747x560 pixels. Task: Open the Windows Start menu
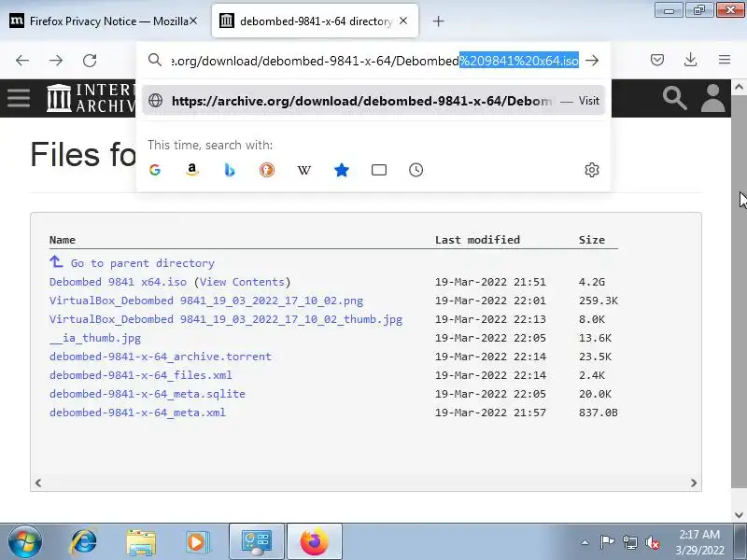pos(24,541)
